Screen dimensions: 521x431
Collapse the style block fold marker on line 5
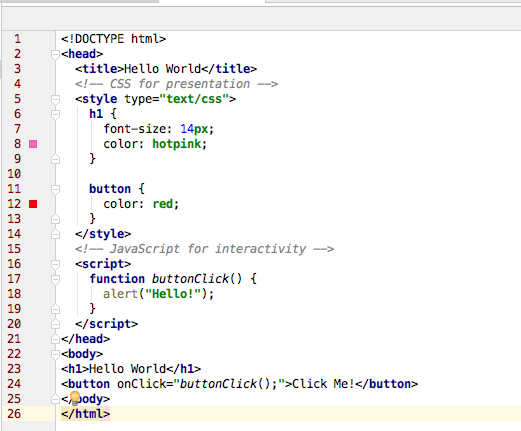point(55,99)
